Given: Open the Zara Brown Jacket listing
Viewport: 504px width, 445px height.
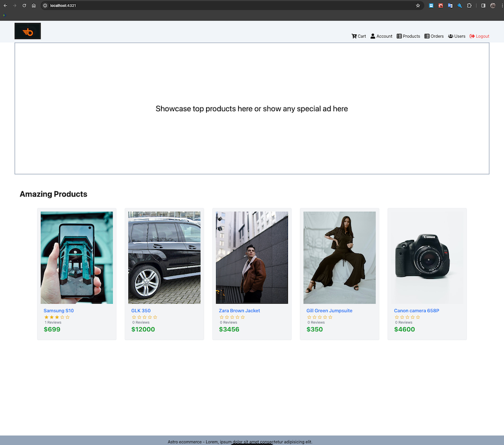Looking at the screenshot, I should coord(239,310).
